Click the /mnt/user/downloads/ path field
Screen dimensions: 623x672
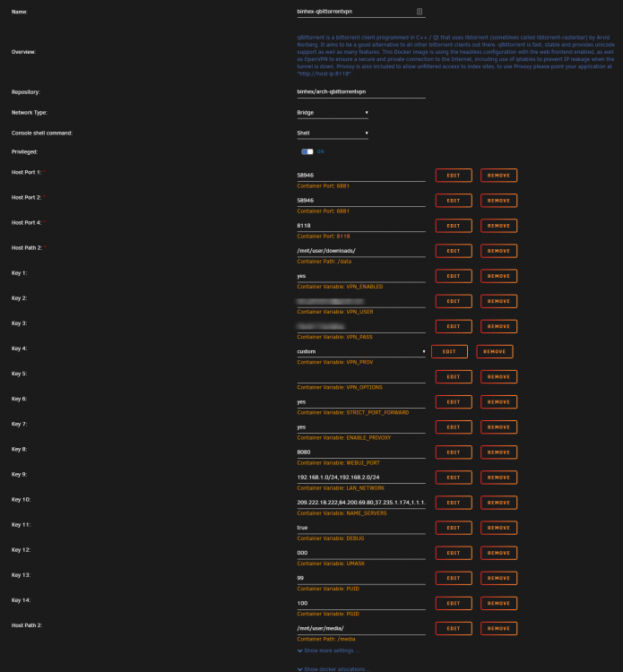pyautogui.click(x=361, y=251)
